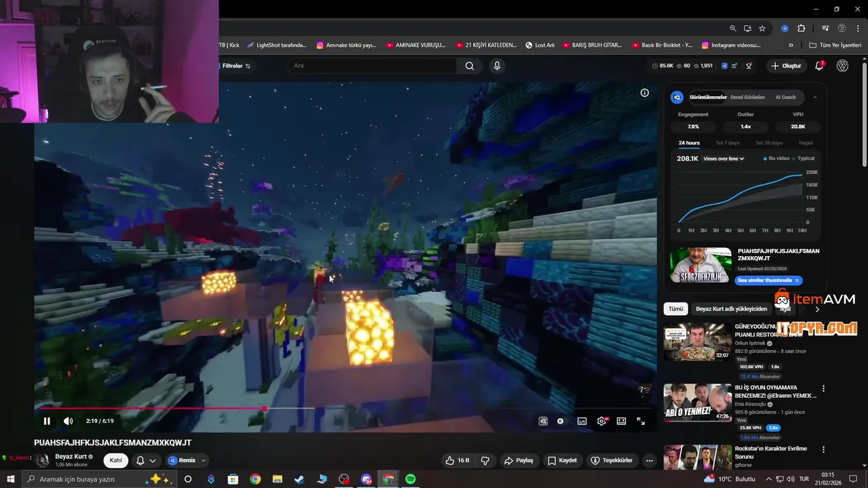868x488 pixels.
Task: Open Orkun Işıtmak video thumbnail
Action: [697, 342]
